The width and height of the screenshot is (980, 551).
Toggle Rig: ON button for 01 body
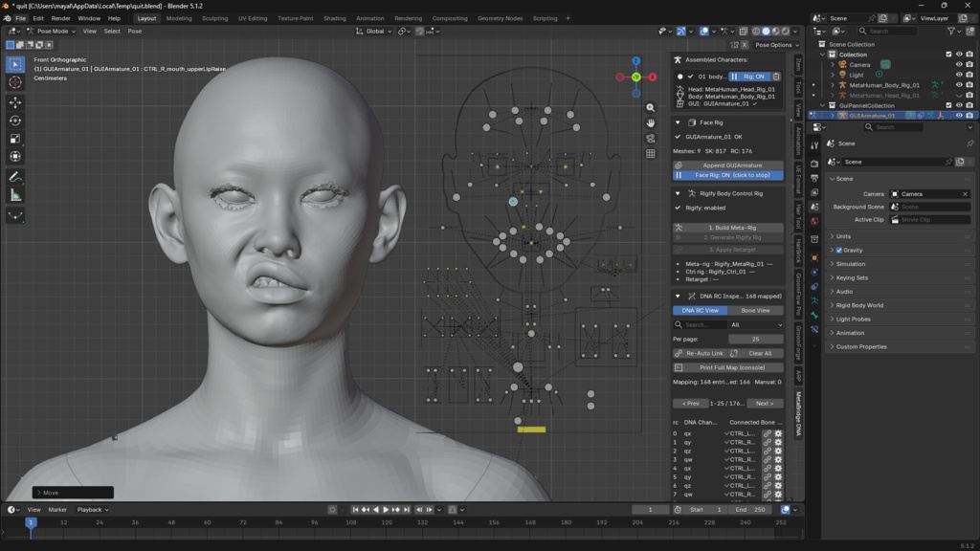(748, 77)
